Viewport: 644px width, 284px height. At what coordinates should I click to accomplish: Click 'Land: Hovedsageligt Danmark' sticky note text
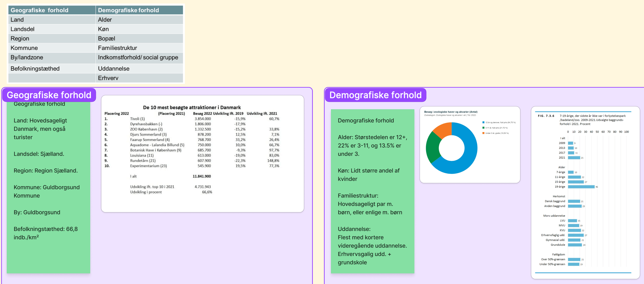tap(40, 129)
